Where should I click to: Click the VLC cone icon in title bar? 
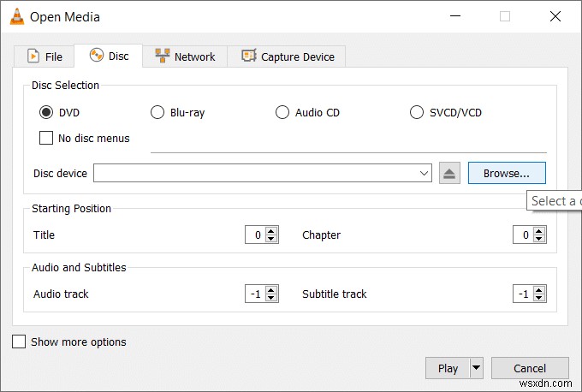point(15,16)
